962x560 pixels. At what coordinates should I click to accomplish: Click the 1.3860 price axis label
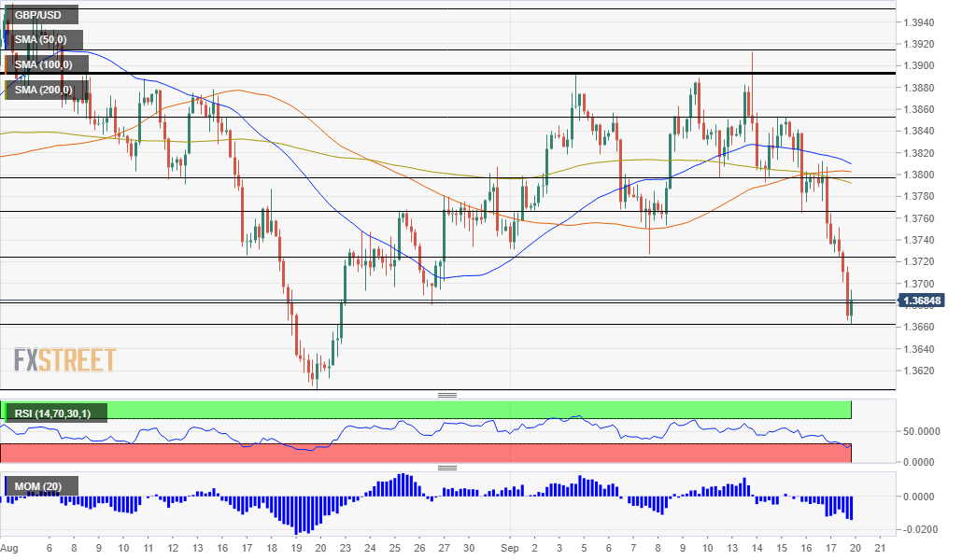(918, 109)
